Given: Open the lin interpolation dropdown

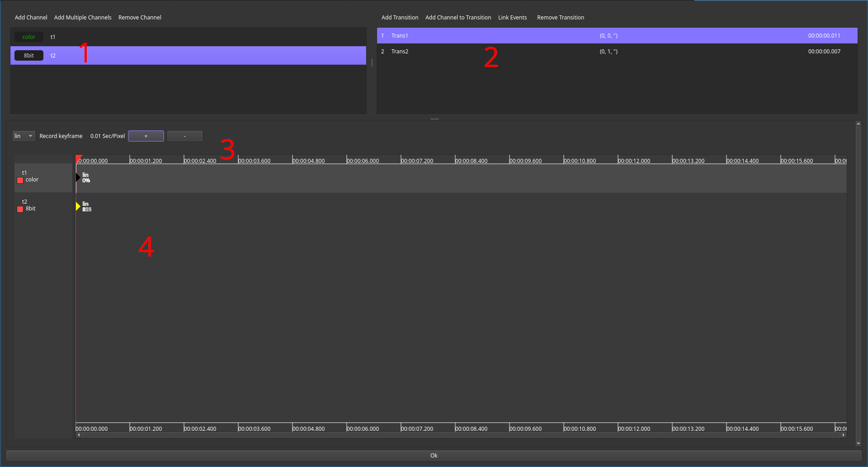Looking at the screenshot, I should (x=24, y=136).
